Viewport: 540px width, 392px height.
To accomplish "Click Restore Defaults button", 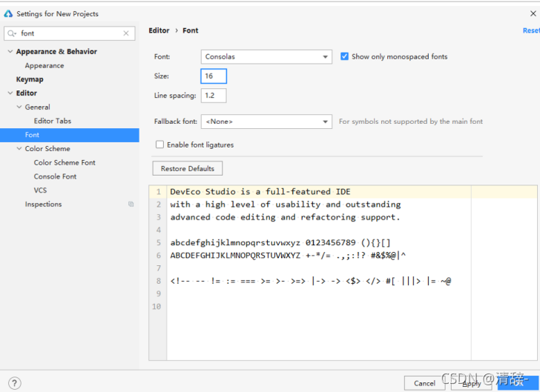I will click(188, 168).
